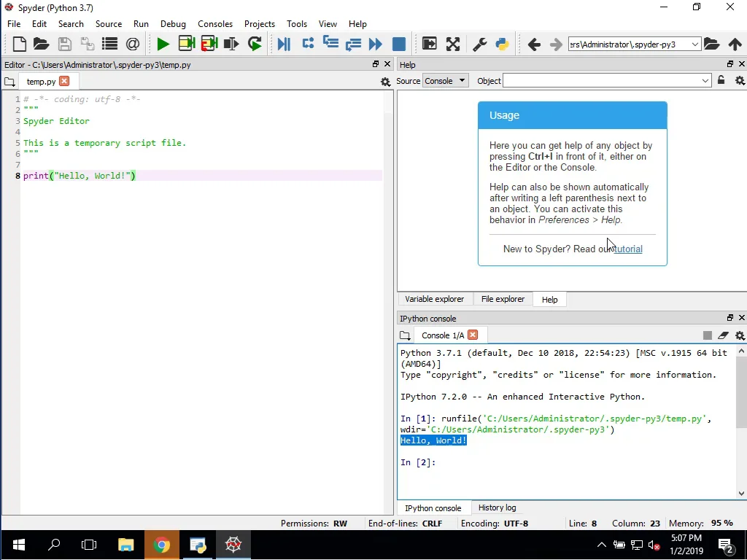Stop current command in IPython console
Viewport: 747px width, 560px height.
[708, 335]
